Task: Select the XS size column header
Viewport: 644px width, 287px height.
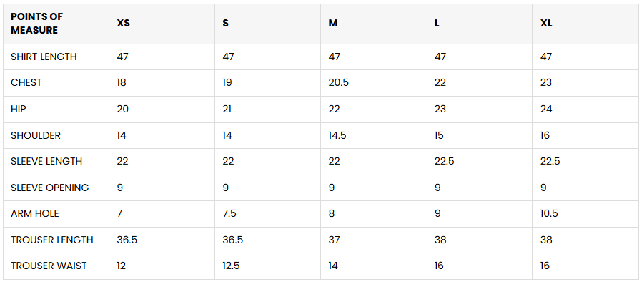Action: [124, 24]
